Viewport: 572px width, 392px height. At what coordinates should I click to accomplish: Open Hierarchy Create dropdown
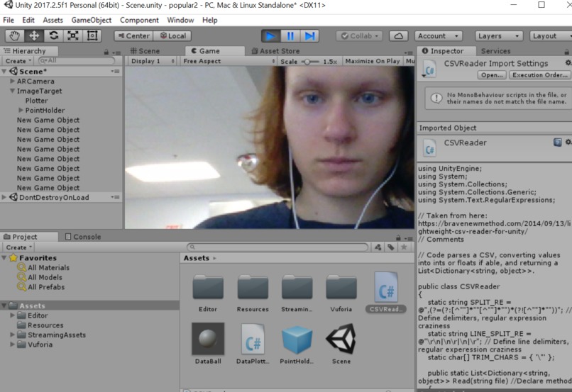click(x=18, y=61)
